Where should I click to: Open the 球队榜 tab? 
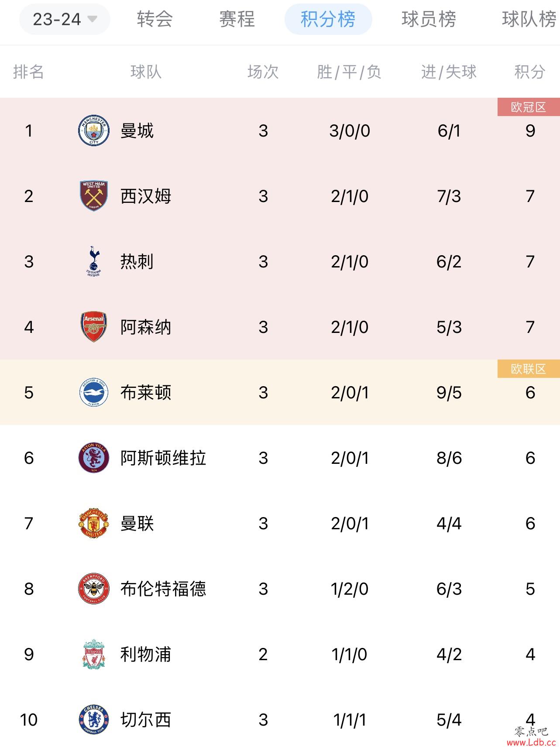coord(529,19)
